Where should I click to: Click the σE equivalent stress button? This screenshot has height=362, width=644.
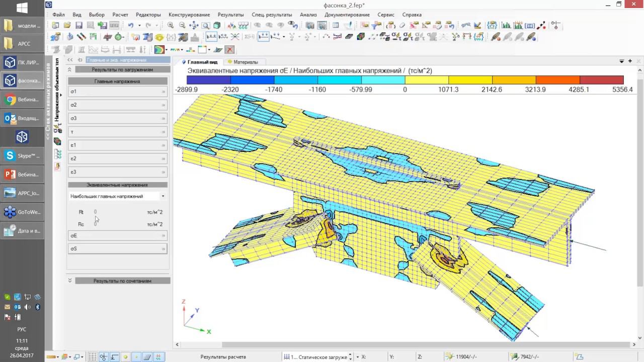118,235
